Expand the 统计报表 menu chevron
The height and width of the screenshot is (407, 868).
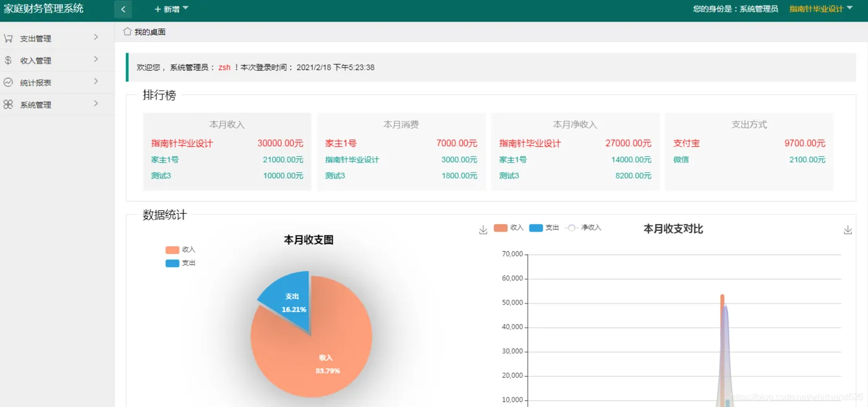coord(96,82)
